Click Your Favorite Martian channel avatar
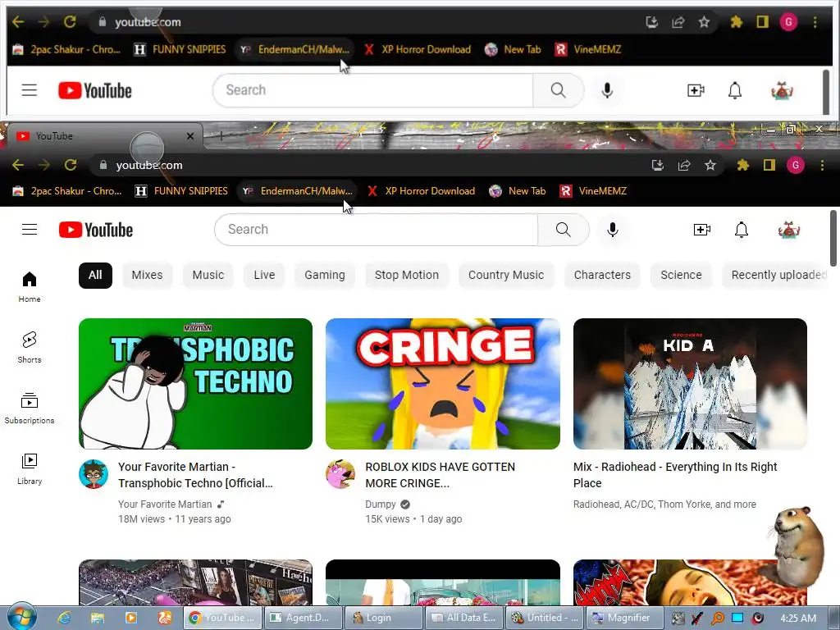This screenshot has width=840, height=630. pyautogui.click(x=94, y=474)
